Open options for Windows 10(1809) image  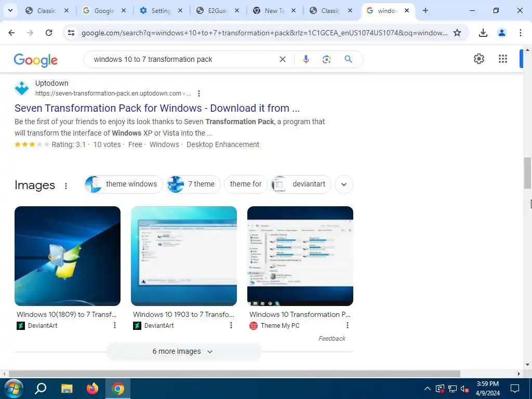pos(115,325)
